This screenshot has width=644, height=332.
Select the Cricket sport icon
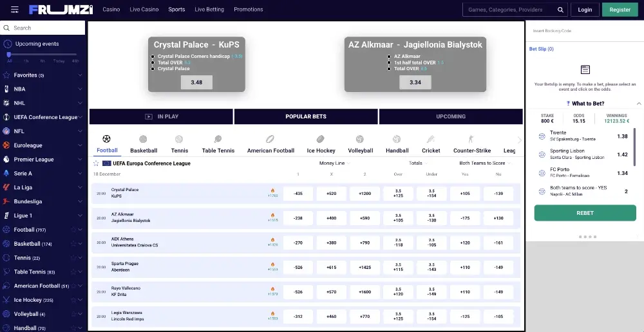coord(431,139)
